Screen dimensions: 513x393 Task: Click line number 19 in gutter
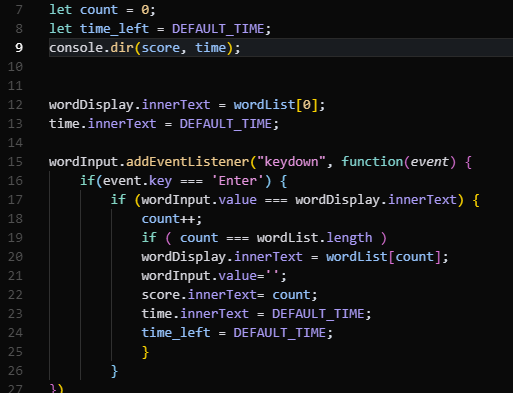click(x=15, y=238)
